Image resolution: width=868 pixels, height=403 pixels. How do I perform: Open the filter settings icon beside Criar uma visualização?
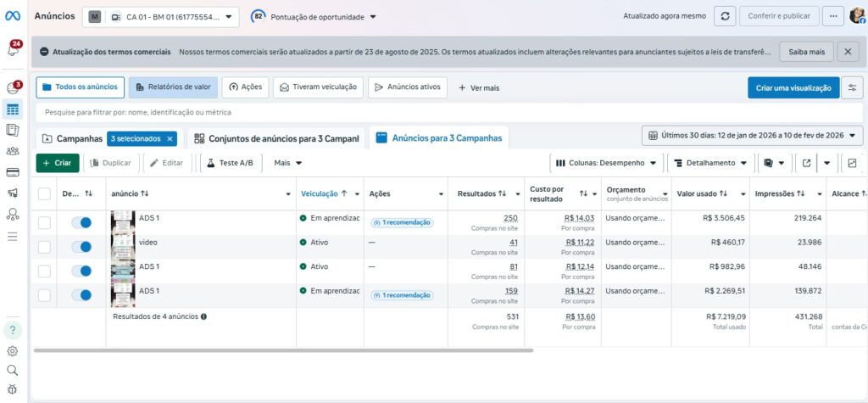[851, 87]
